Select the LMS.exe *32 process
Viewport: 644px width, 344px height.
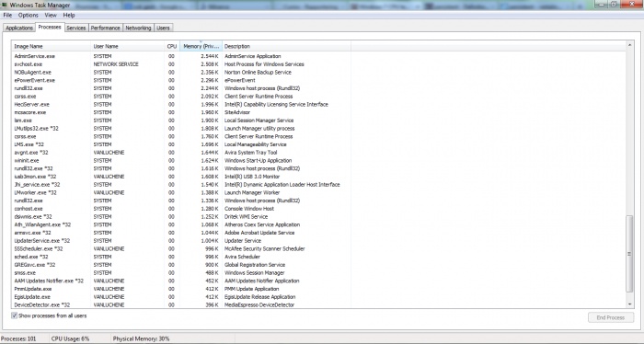[318, 144]
